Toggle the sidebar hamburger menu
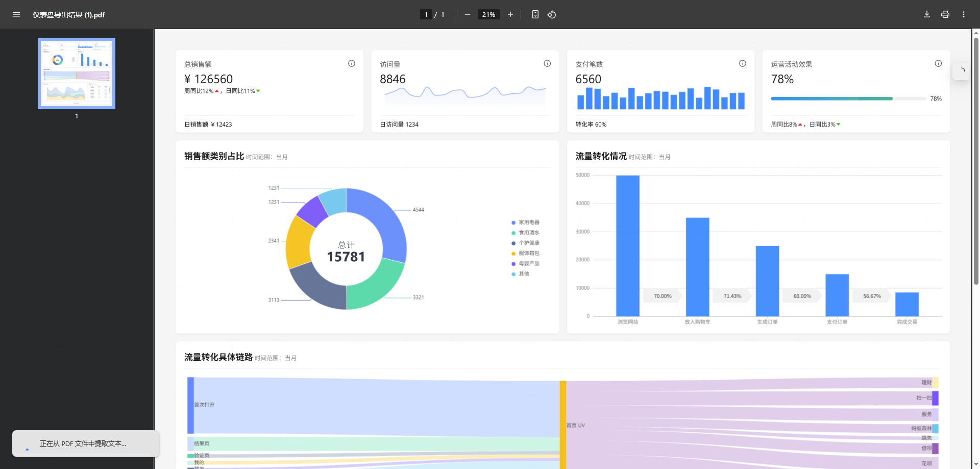 (16, 14)
